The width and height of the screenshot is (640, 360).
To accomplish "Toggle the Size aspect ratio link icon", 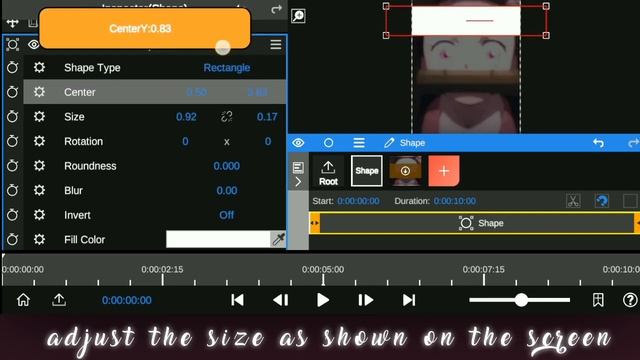I will (x=227, y=117).
